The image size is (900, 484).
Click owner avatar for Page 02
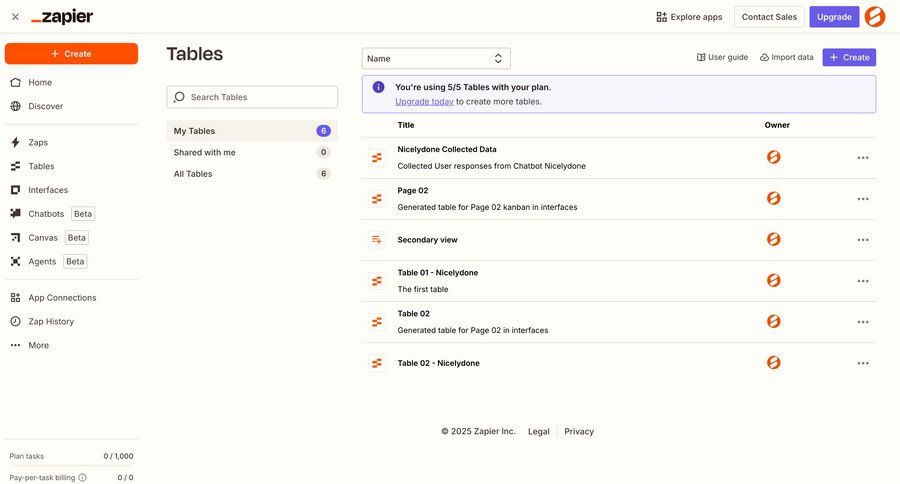coord(774,198)
